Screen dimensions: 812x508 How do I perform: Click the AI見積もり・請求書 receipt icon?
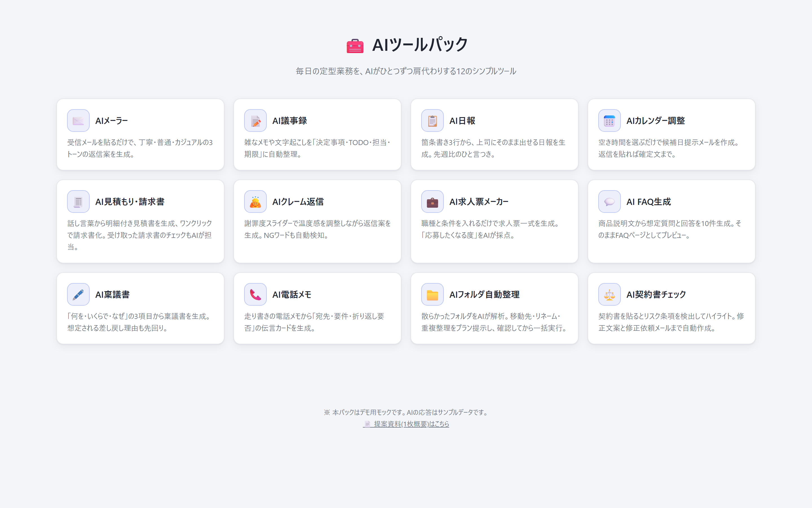click(78, 202)
